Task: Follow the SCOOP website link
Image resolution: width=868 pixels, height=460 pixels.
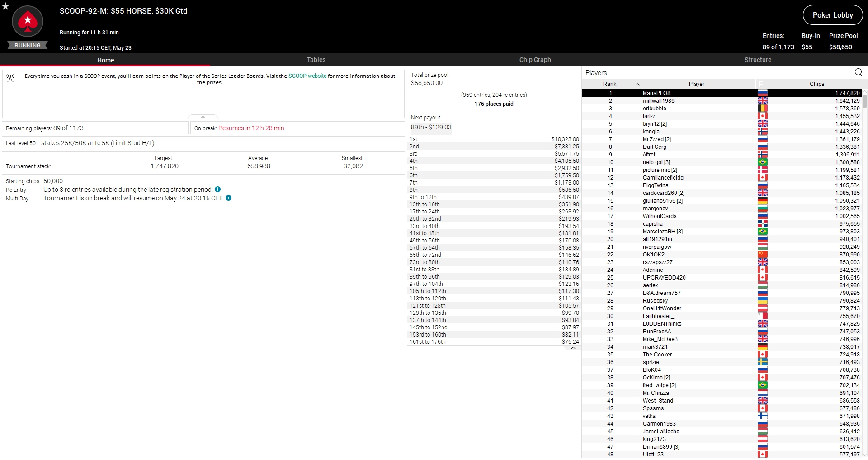Action: click(307, 76)
